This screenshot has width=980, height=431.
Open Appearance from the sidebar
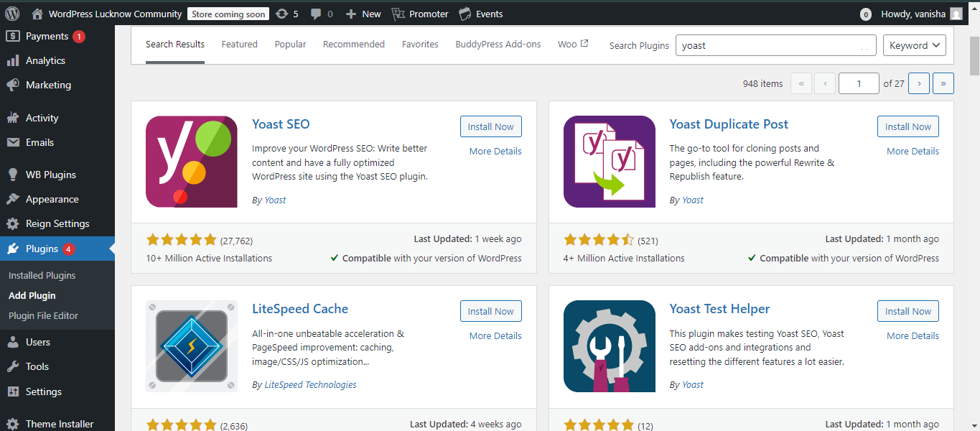50,199
